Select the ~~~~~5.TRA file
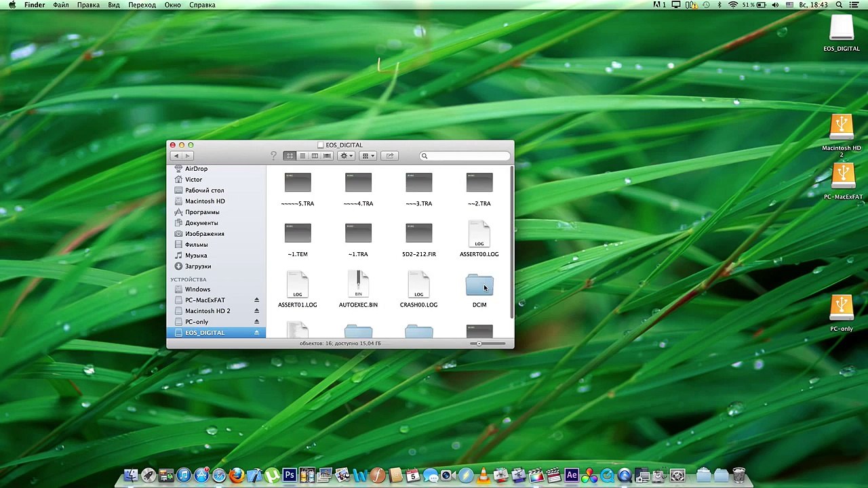The height and width of the screenshot is (488, 868). click(298, 182)
